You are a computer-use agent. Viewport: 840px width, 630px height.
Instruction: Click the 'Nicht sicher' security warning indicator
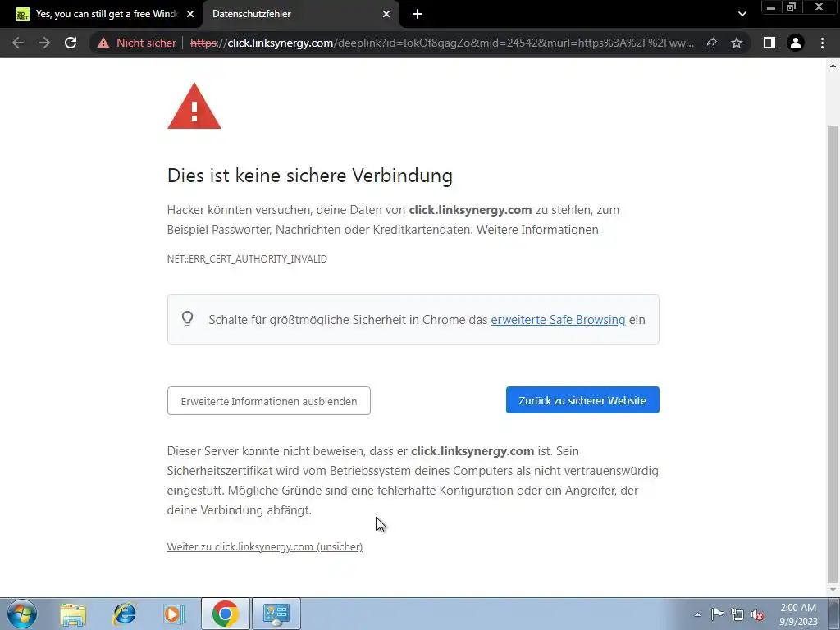click(137, 43)
